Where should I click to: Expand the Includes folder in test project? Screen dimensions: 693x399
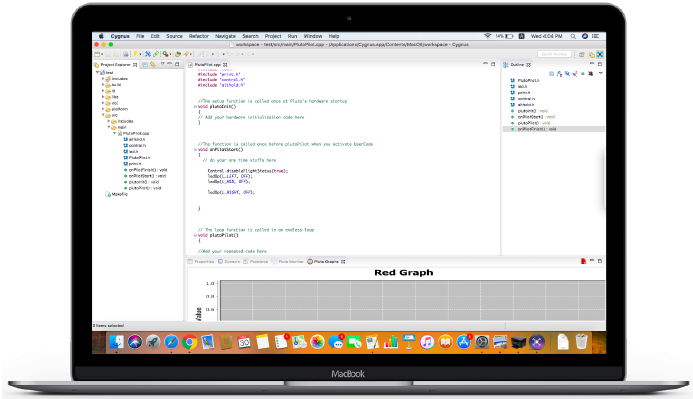coord(103,79)
